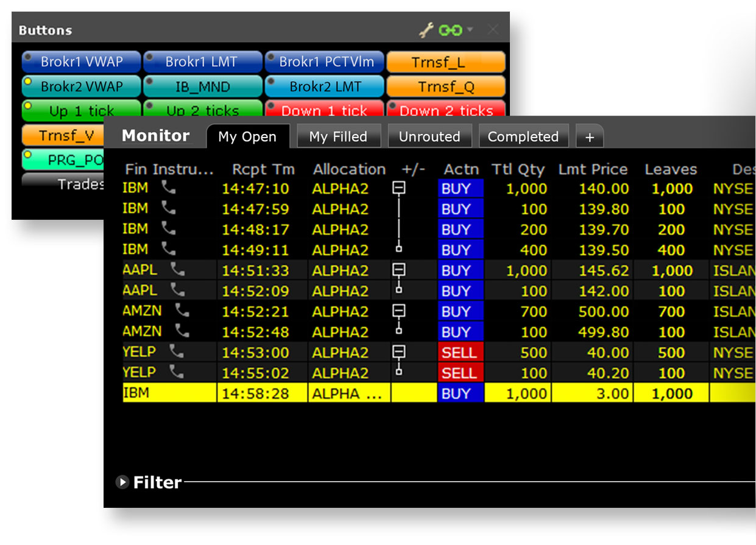This screenshot has width=756, height=545.
Task: Click red SELL cell for YELP 500
Action: click(x=459, y=353)
